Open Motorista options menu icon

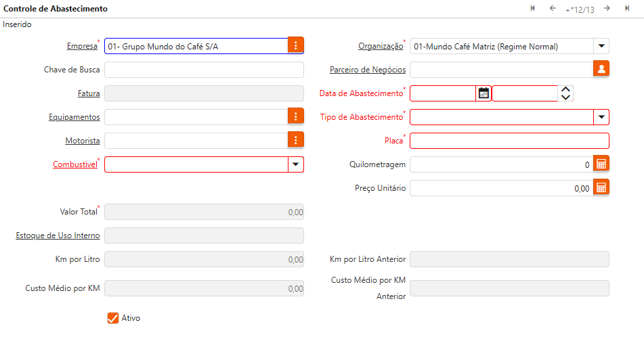coord(296,140)
